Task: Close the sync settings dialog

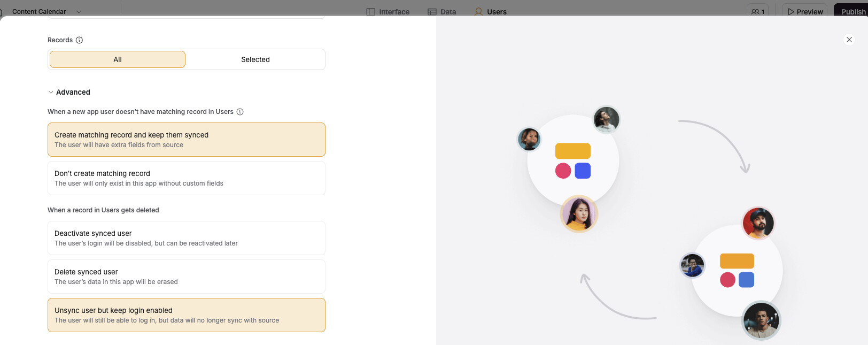Action: coord(849,40)
